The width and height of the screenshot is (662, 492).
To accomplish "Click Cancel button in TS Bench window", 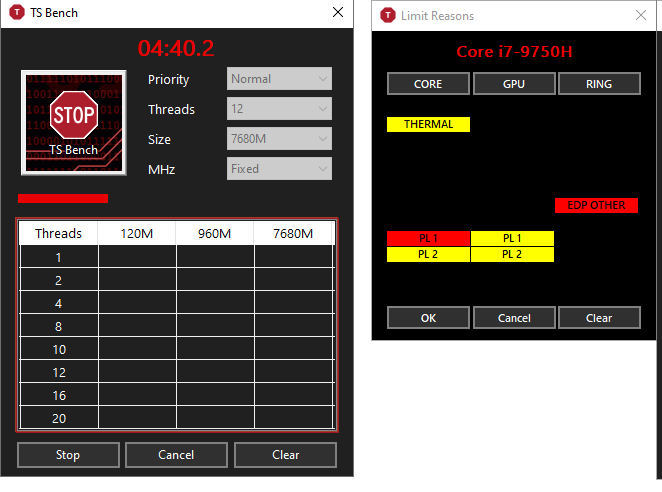I will pos(176,455).
